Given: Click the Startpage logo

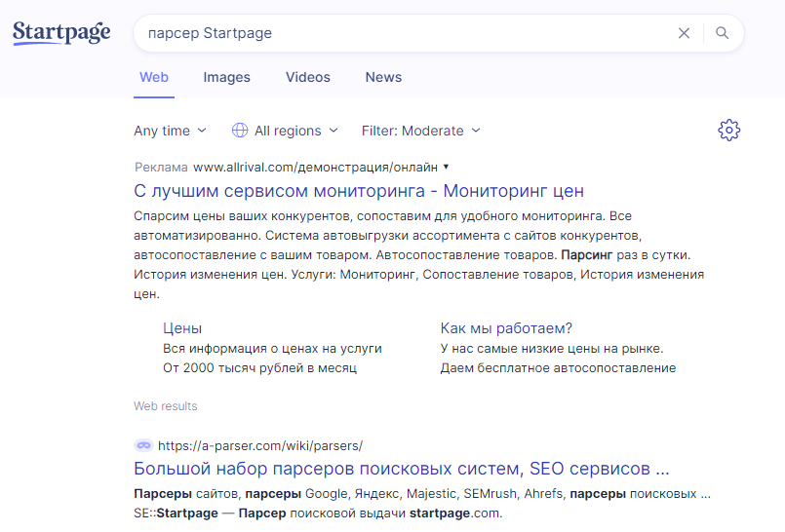Looking at the screenshot, I should pyautogui.click(x=61, y=33).
